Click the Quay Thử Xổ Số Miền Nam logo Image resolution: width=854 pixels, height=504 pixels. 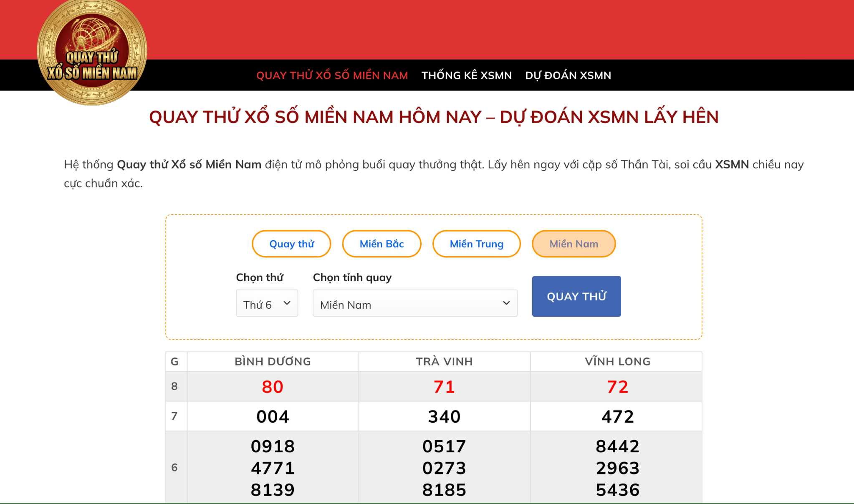(92, 52)
